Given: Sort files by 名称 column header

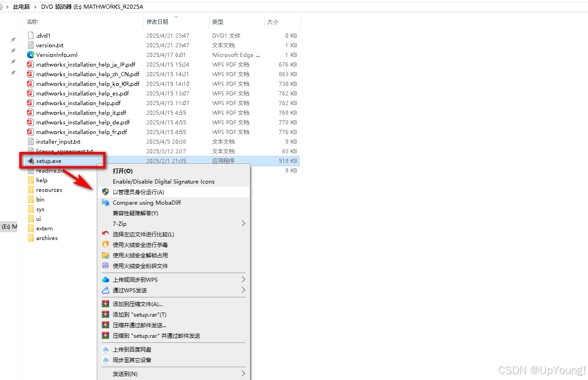Looking at the screenshot, I should [32, 22].
